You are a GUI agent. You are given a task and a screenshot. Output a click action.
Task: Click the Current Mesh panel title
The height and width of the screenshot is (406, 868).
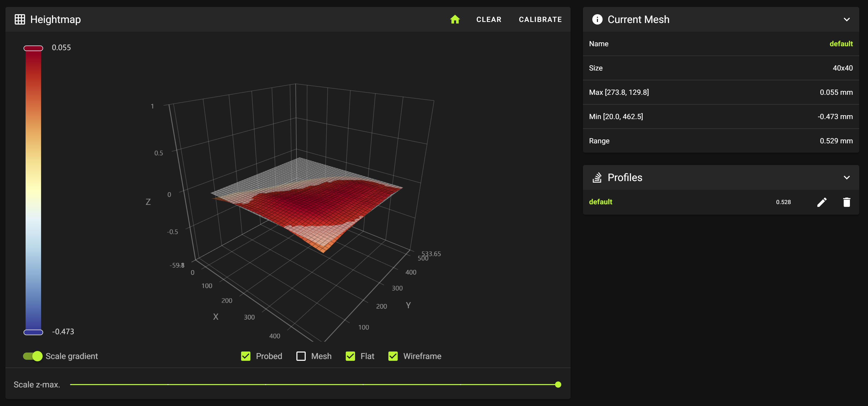tap(639, 20)
